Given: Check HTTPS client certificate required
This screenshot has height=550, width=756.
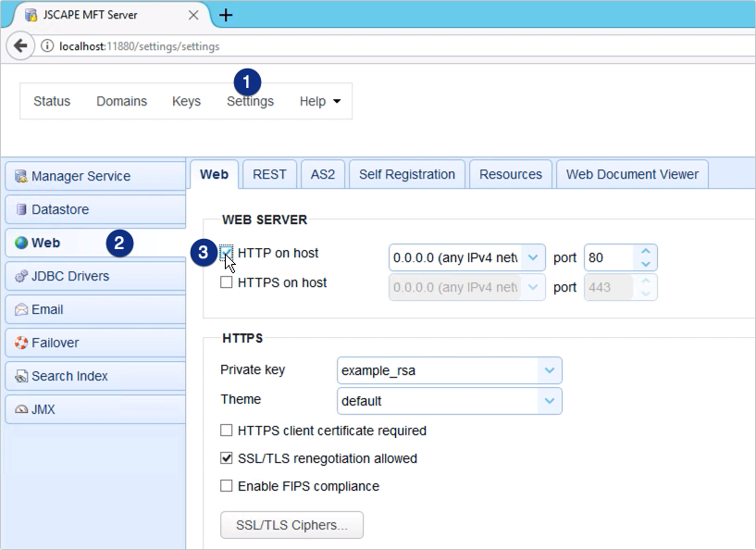Looking at the screenshot, I should pyautogui.click(x=226, y=430).
